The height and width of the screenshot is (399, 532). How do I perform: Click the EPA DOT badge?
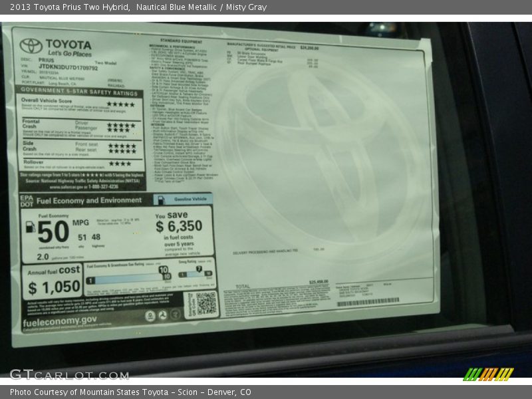tap(27, 201)
